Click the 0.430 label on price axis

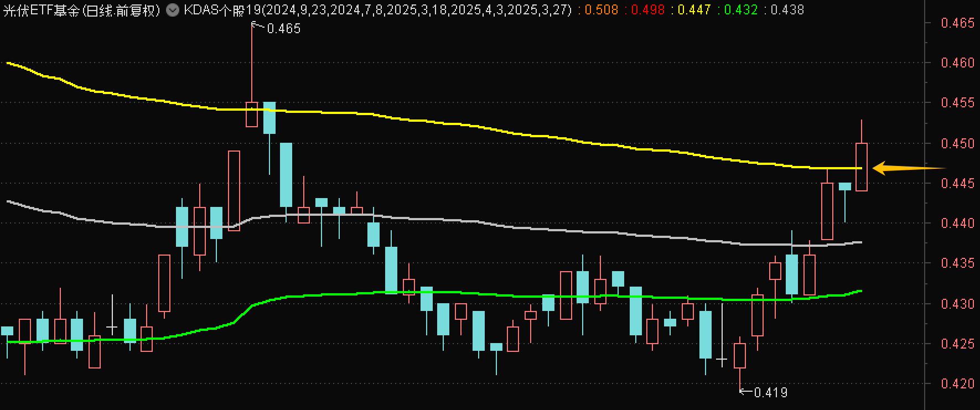point(958,304)
